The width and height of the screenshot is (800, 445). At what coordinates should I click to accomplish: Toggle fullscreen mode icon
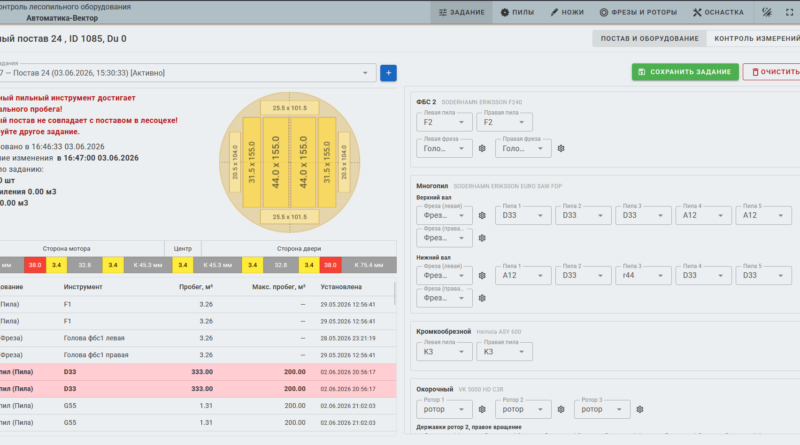789,12
